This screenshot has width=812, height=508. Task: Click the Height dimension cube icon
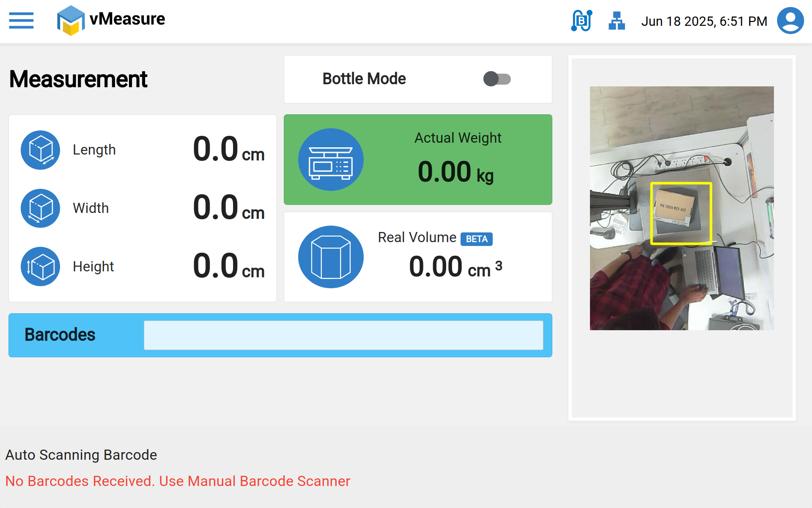click(41, 267)
